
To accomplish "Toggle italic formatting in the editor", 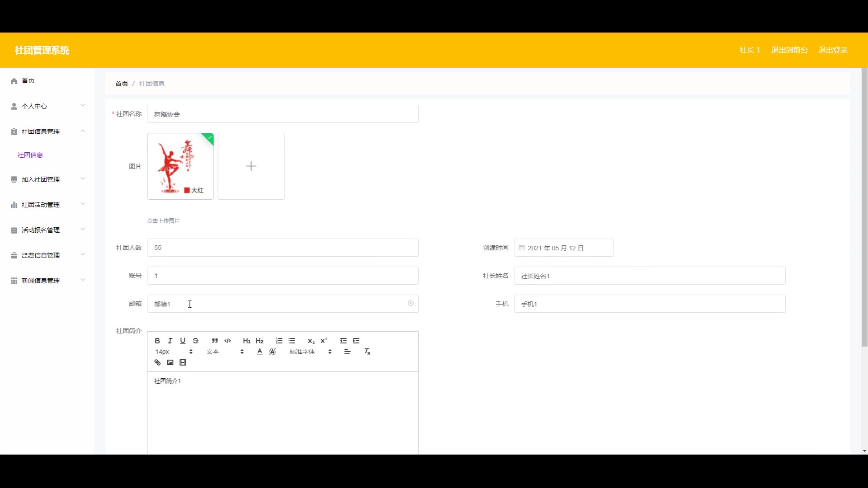I will [170, 341].
